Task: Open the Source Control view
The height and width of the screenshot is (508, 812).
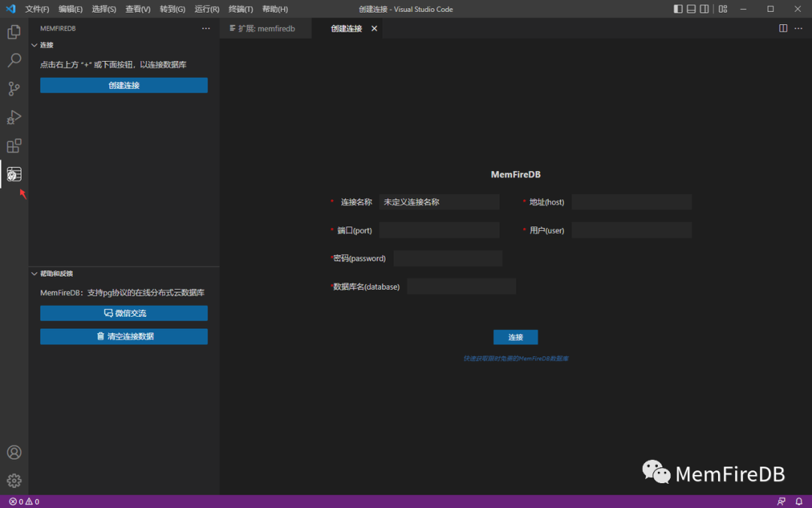Action: point(14,89)
